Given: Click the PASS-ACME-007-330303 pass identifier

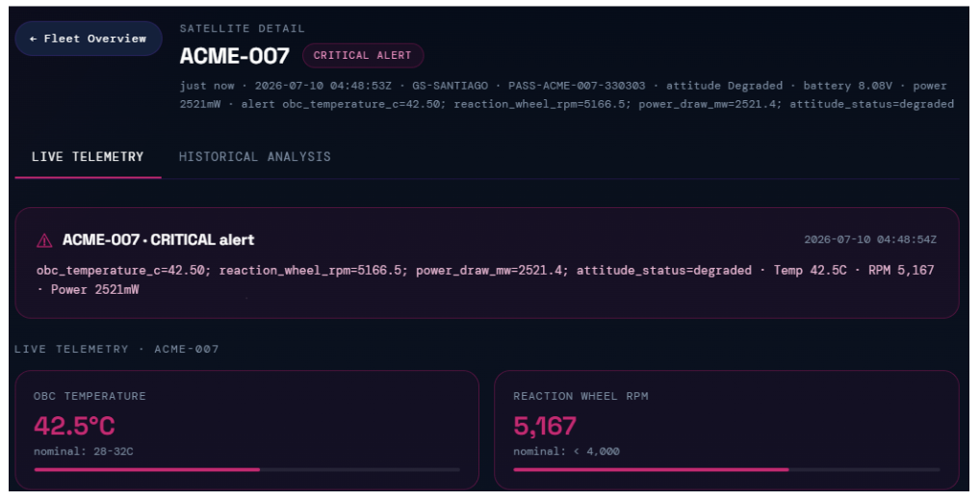Looking at the screenshot, I should point(577,86).
